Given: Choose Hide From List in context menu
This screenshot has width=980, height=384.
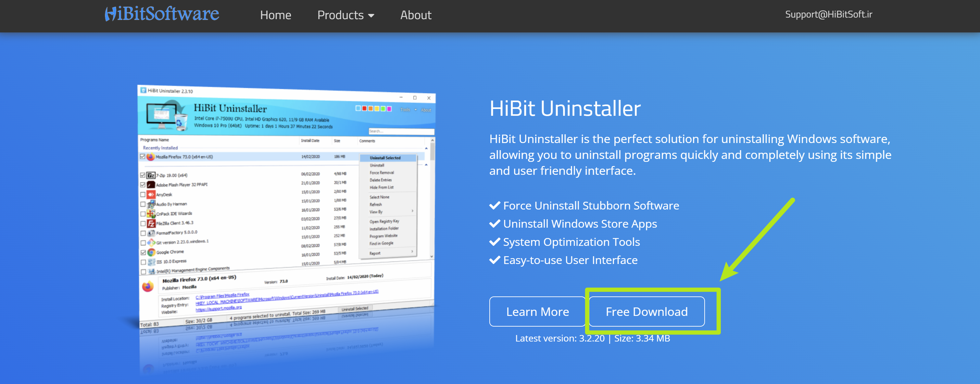Looking at the screenshot, I should point(382,188).
